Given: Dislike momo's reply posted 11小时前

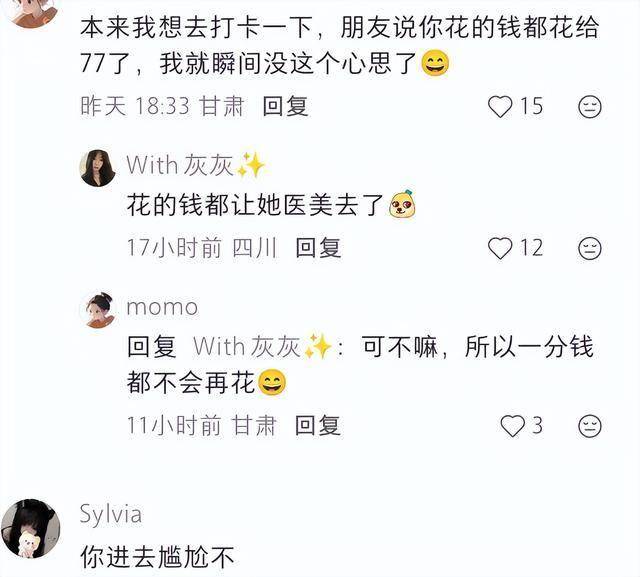Looking at the screenshot, I should point(590,426).
